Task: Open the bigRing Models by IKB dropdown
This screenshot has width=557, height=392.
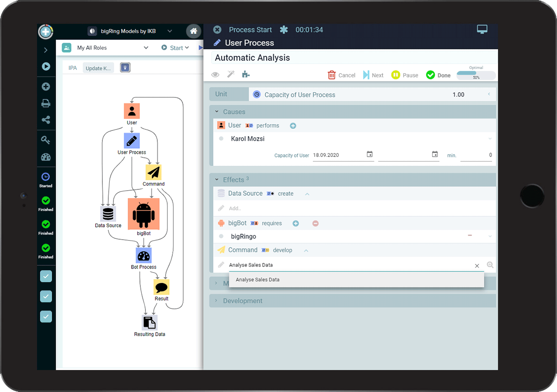Action: 170,31
